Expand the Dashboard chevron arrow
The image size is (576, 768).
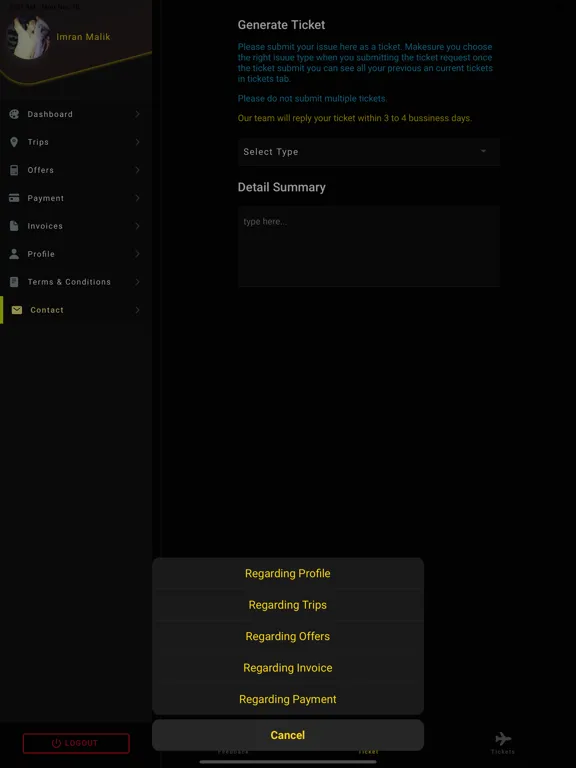(138, 114)
